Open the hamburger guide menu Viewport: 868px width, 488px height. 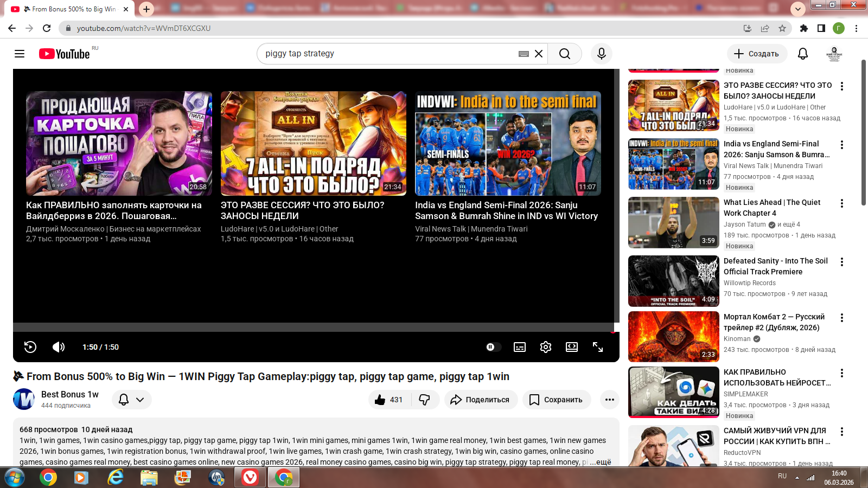pos(20,54)
